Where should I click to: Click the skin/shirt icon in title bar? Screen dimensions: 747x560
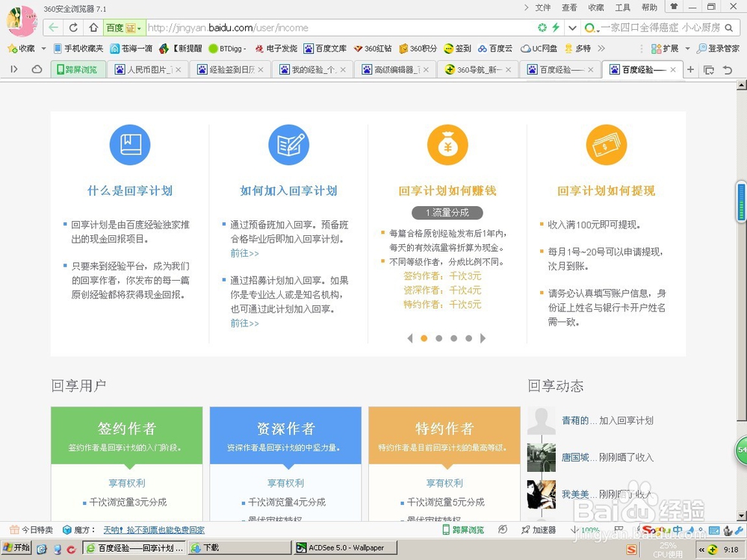[674, 7]
